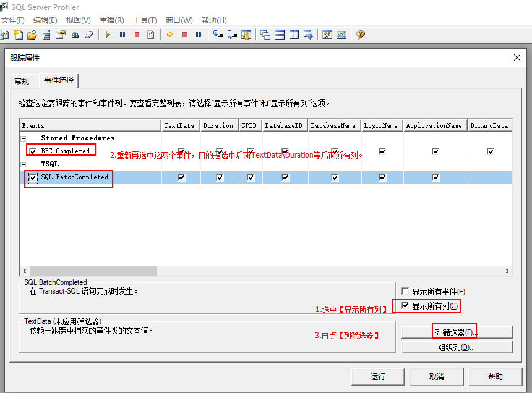Toggle breakpoint using the hand icon
Screen dimensions: 532x393
tap(246, 35)
